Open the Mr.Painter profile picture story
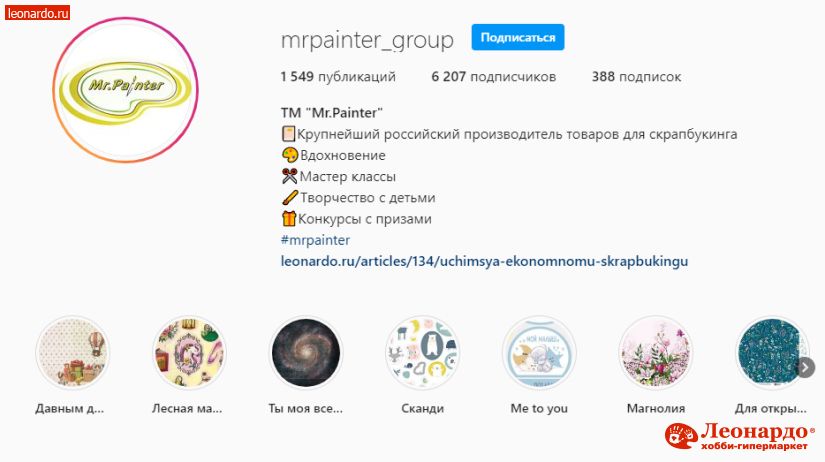Image resolution: width=825 pixels, height=462 pixels. click(x=125, y=90)
